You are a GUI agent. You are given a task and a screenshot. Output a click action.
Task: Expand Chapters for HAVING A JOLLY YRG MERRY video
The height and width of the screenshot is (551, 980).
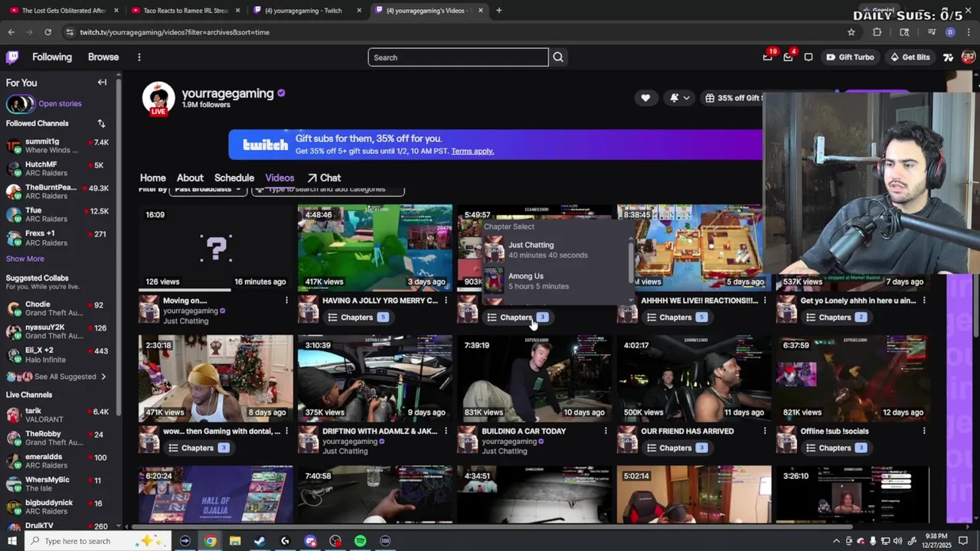[x=357, y=318]
